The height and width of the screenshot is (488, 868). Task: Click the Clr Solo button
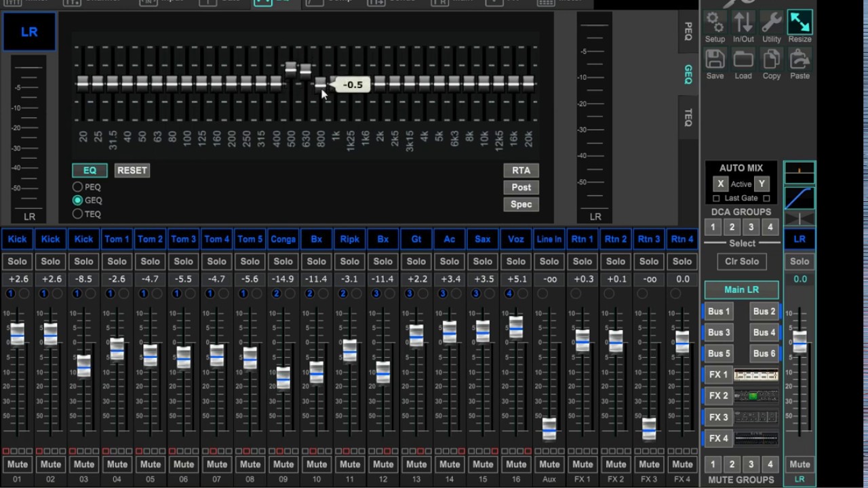[x=742, y=261]
